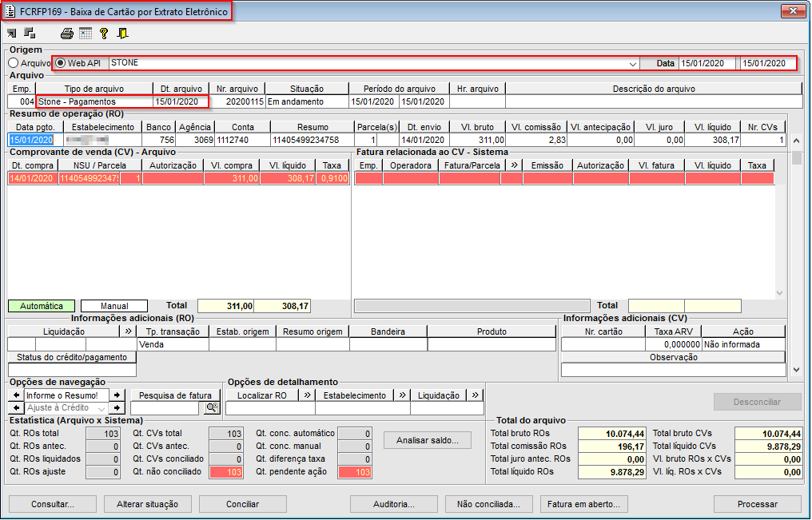
Task: Click the Observação text field
Action: coord(673,370)
